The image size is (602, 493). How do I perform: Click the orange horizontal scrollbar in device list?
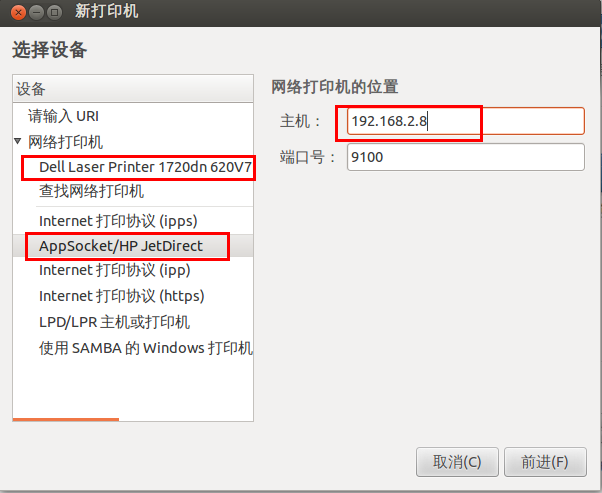[x=66, y=419]
